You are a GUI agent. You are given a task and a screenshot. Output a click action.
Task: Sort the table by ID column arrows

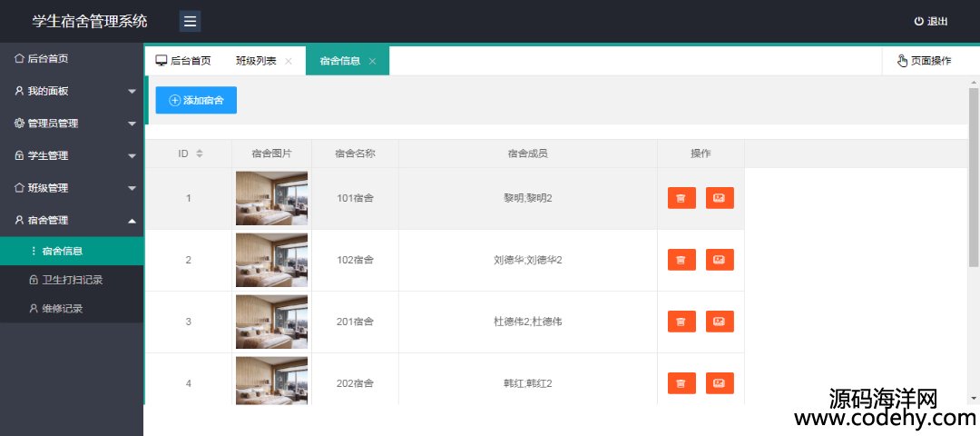coord(200,154)
